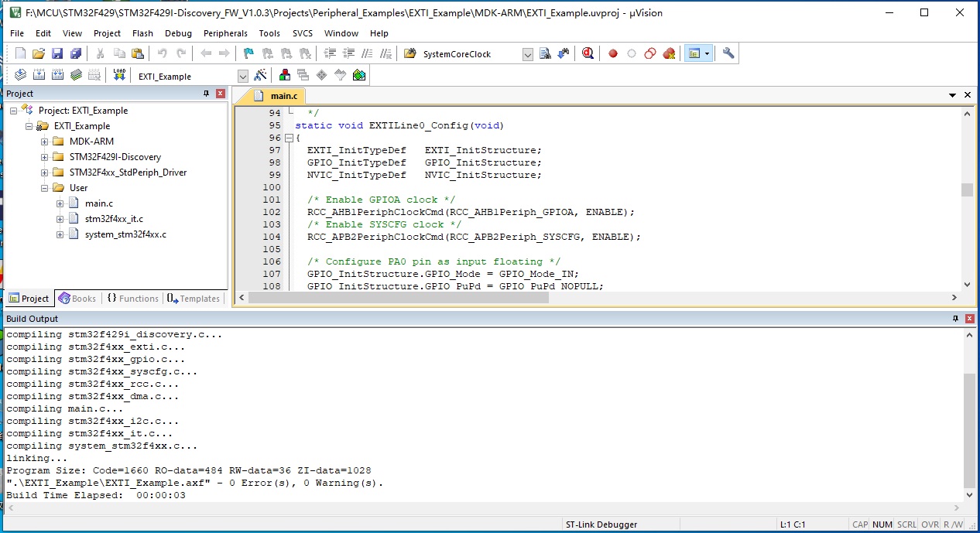Close the main.c editor with its X
The width and height of the screenshot is (980, 533).
pos(967,95)
